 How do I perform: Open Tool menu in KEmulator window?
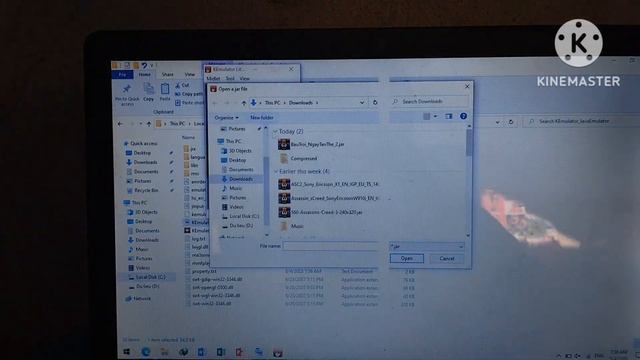(230, 78)
